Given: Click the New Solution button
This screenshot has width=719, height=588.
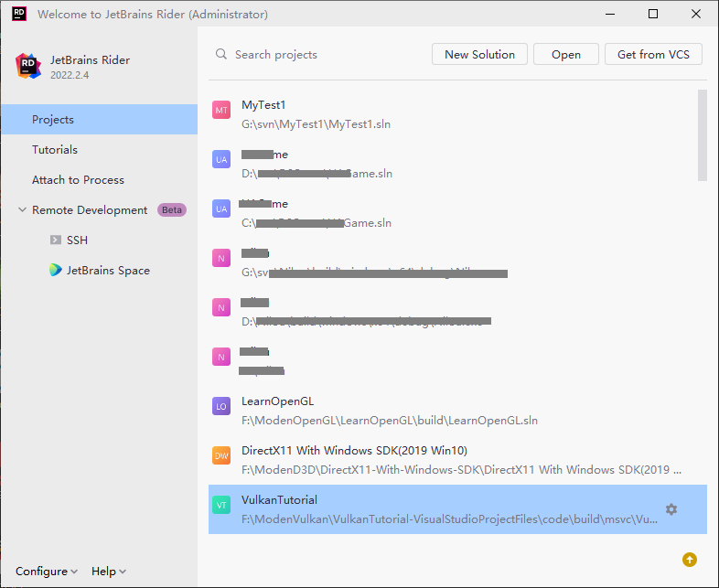Looking at the screenshot, I should click(x=479, y=54).
